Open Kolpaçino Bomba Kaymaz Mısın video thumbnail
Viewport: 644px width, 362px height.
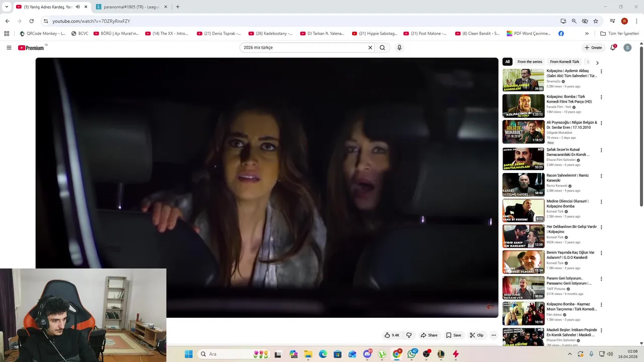[523, 314]
